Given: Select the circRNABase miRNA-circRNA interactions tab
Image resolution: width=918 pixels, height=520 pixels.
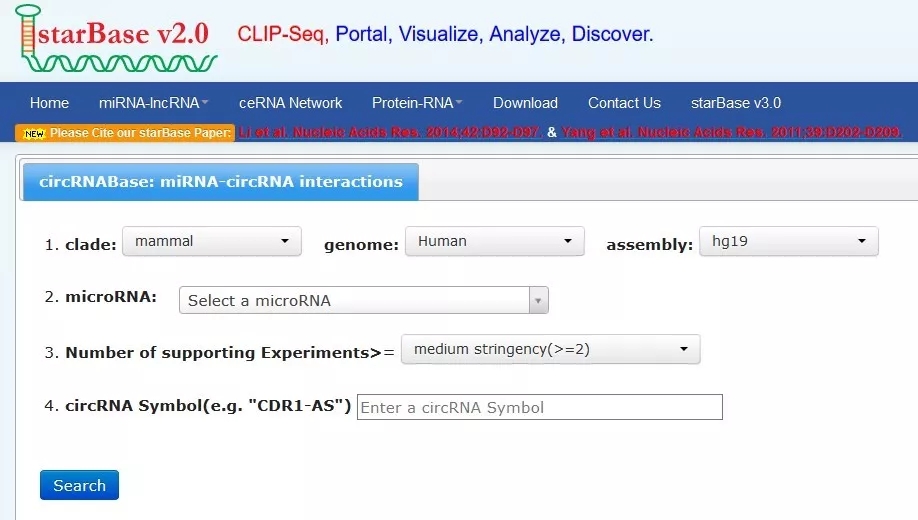Looking at the screenshot, I should point(221,182).
